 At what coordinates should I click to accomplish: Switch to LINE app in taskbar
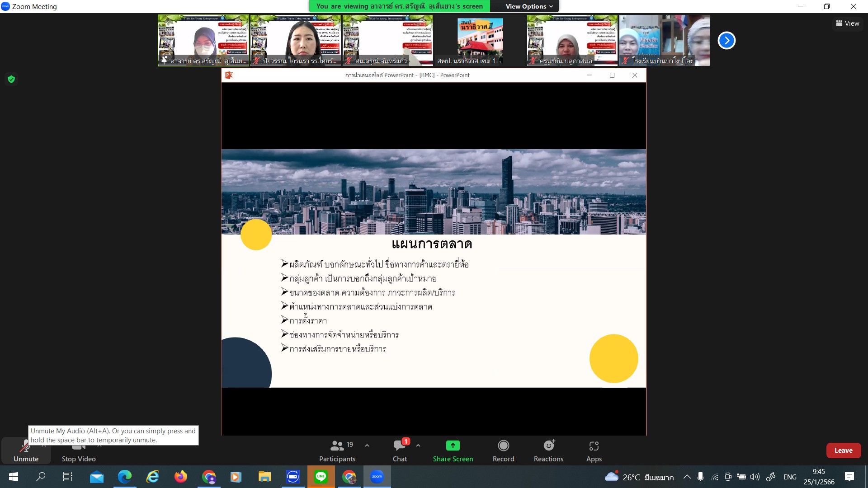[x=321, y=477]
